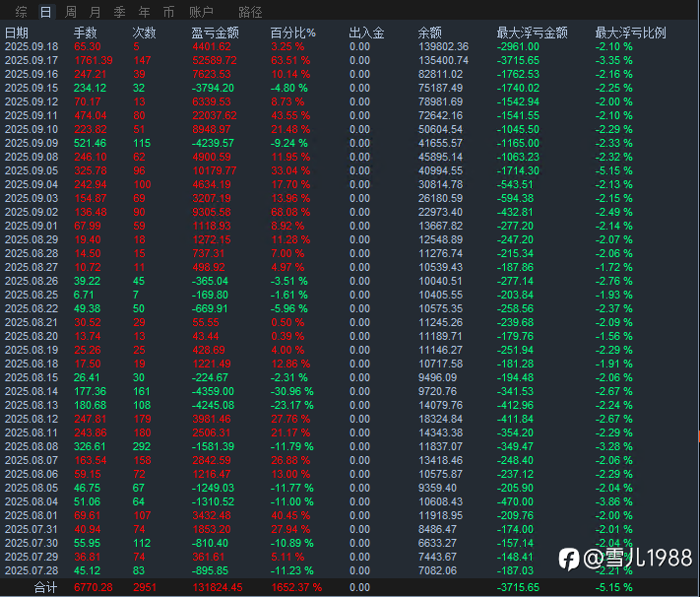Switch to the 月 monthly tab
This screenshot has width=700, height=597.
(x=95, y=12)
